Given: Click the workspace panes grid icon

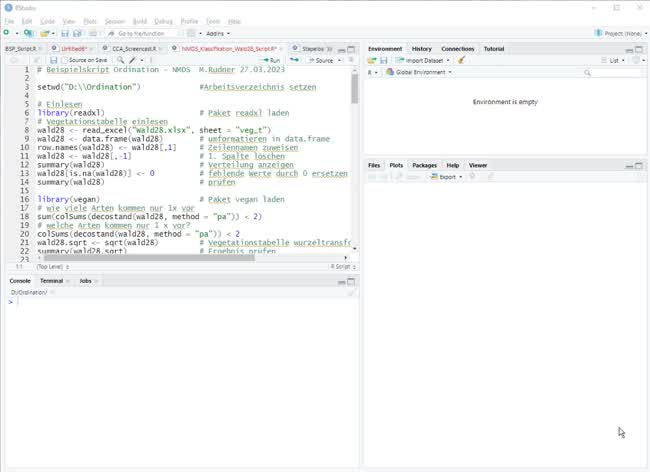Looking at the screenshot, I should (191, 33).
